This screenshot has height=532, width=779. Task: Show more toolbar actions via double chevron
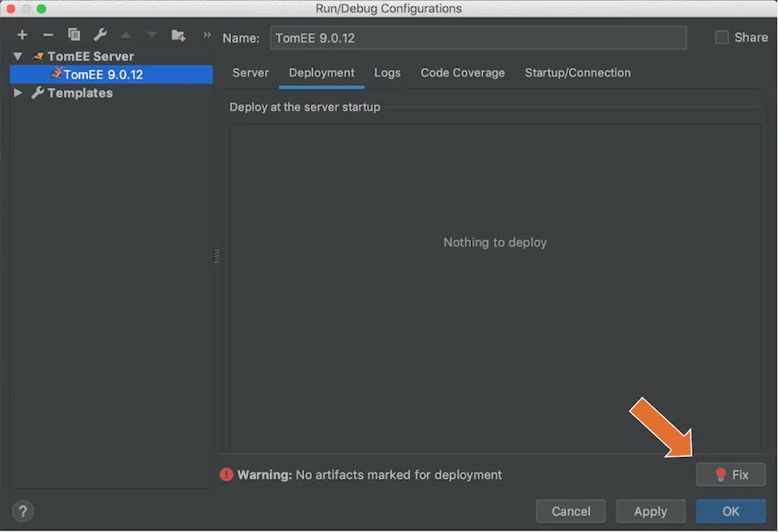(207, 35)
